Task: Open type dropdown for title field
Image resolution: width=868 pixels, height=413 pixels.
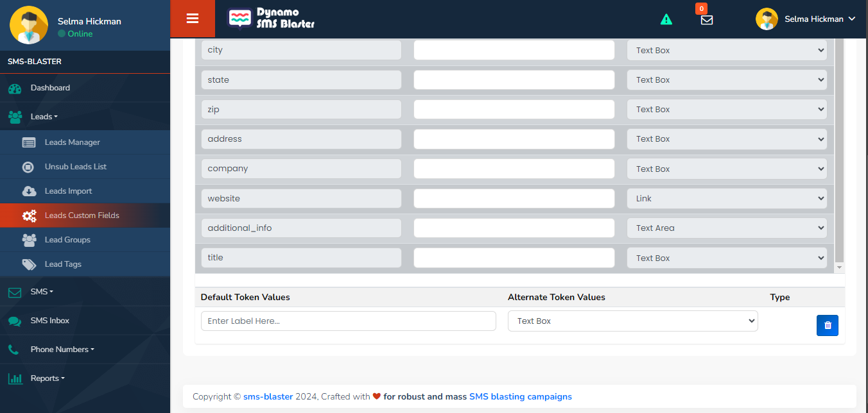Action: click(x=727, y=258)
